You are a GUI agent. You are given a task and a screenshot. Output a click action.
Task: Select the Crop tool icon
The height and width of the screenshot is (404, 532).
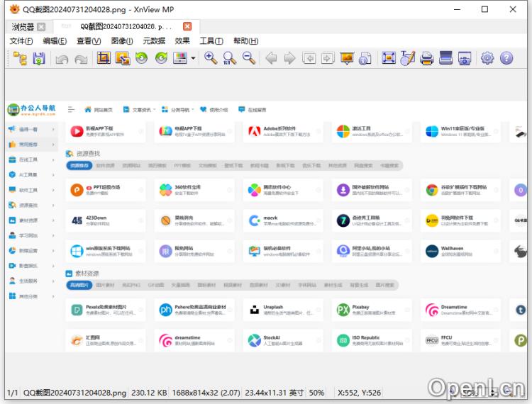pyautogui.click(x=104, y=59)
